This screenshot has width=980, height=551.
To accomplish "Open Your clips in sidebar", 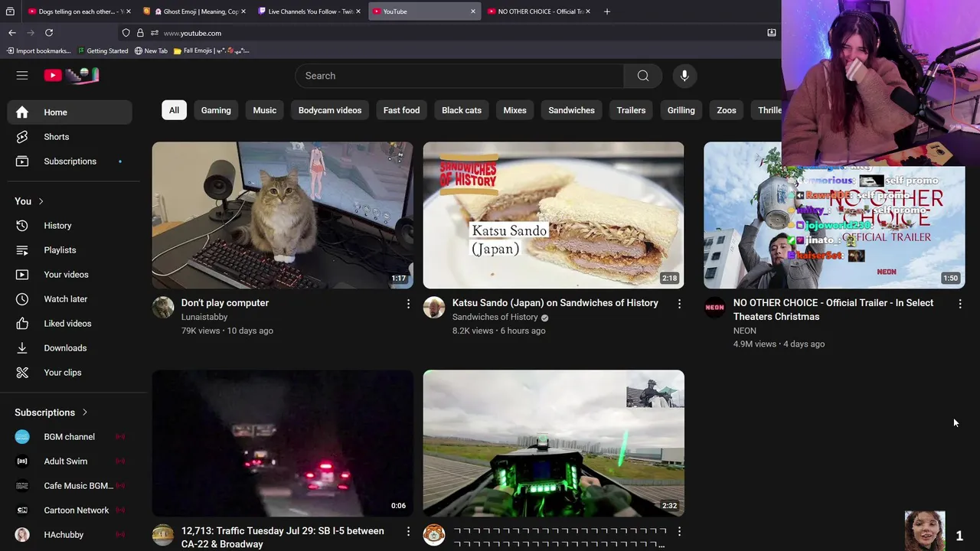I will click(x=70, y=373).
